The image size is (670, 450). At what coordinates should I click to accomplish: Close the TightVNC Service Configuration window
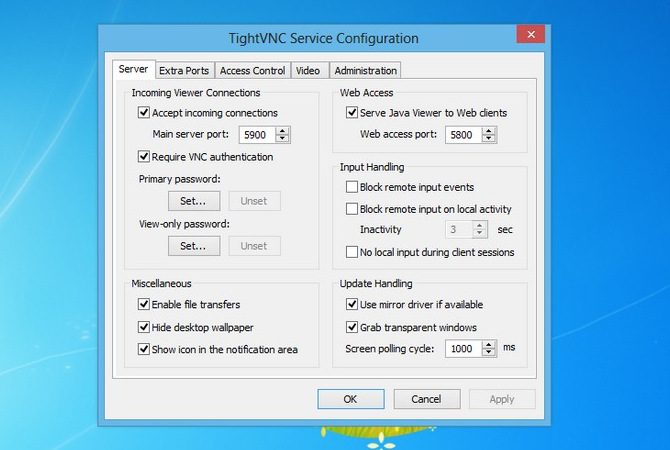(531, 34)
